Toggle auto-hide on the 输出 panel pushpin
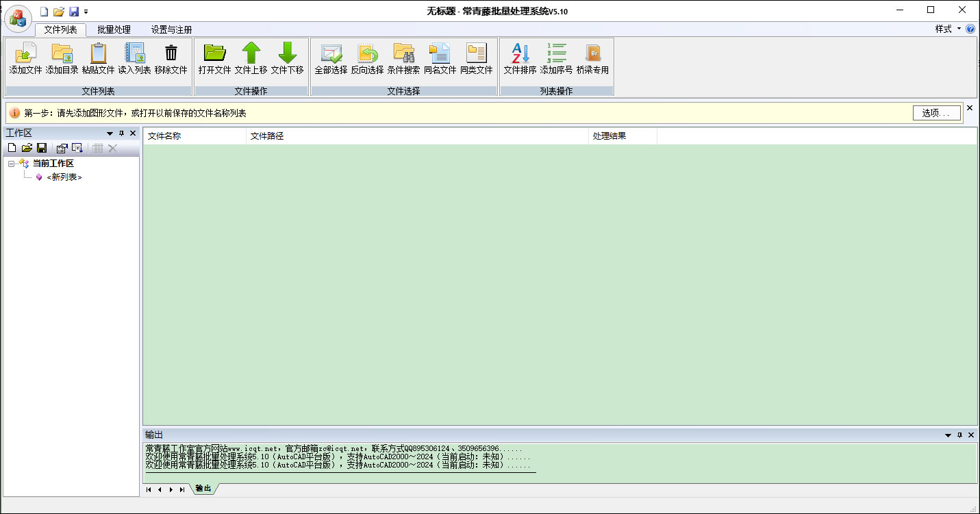The image size is (980, 514). click(x=959, y=434)
